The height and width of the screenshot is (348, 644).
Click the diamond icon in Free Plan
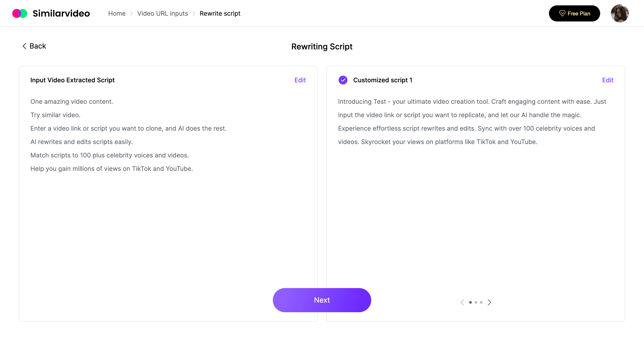click(562, 13)
